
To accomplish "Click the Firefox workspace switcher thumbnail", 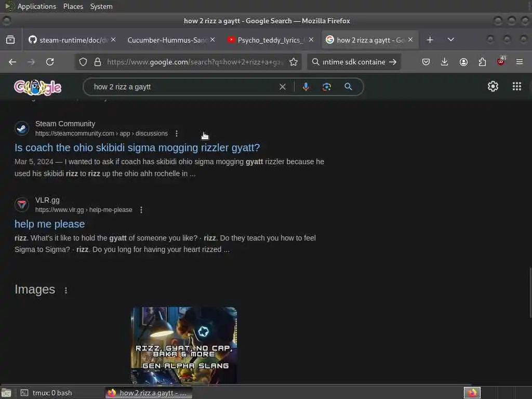I will tap(472, 393).
